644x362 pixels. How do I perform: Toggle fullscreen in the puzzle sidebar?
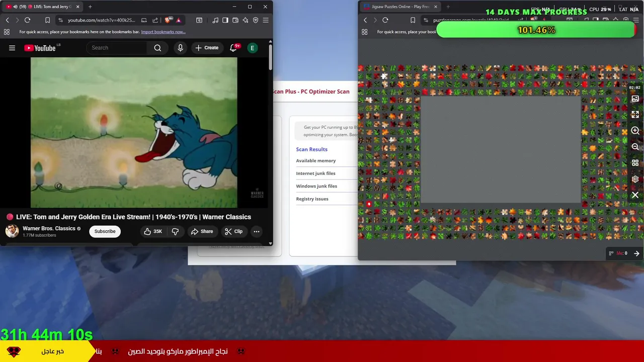[x=635, y=115]
